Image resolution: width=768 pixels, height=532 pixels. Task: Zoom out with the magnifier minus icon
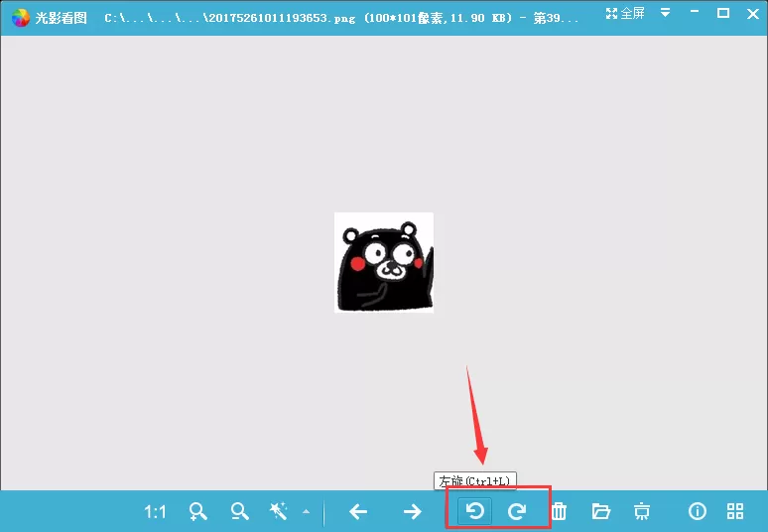point(239,511)
